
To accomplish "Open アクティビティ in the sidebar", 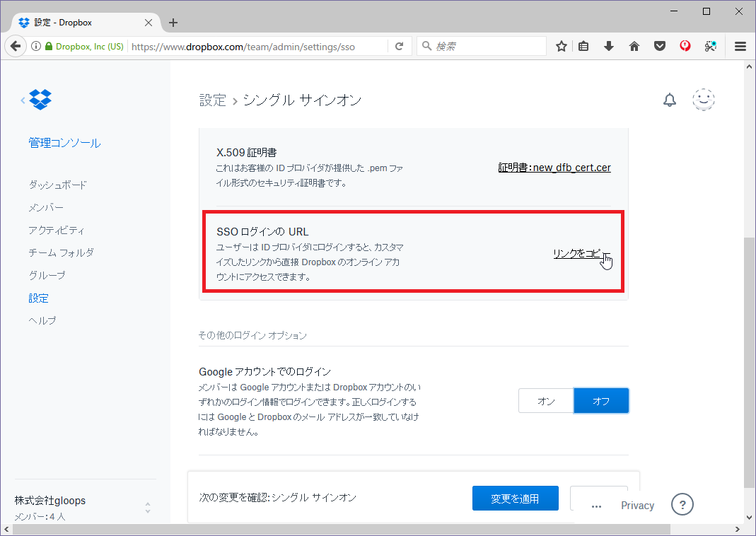I will [57, 230].
